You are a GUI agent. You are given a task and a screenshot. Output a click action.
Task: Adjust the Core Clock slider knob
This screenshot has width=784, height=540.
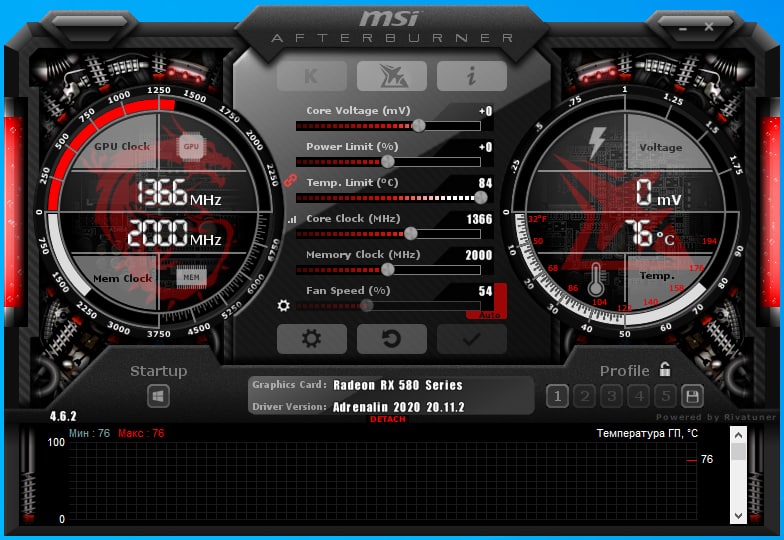(x=410, y=233)
